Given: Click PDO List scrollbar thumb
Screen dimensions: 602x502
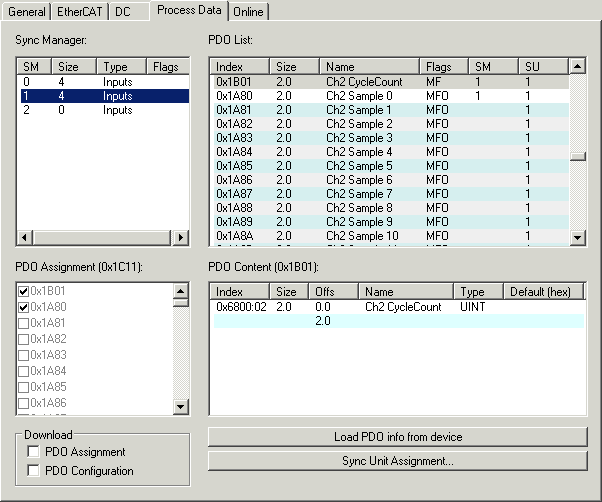Looking at the screenshot, I should pos(577,156).
